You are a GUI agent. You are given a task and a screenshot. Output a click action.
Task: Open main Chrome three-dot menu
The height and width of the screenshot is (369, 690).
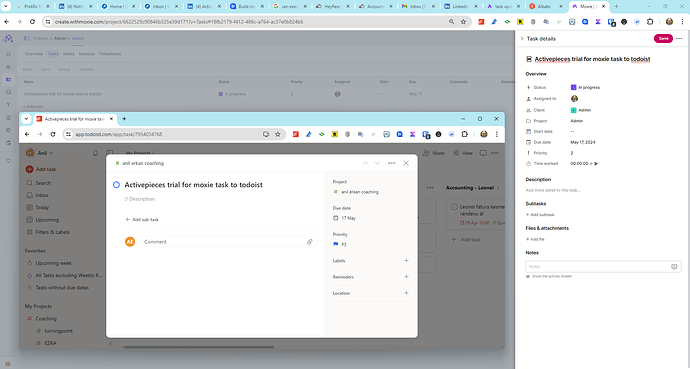pyautogui.click(x=682, y=22)
